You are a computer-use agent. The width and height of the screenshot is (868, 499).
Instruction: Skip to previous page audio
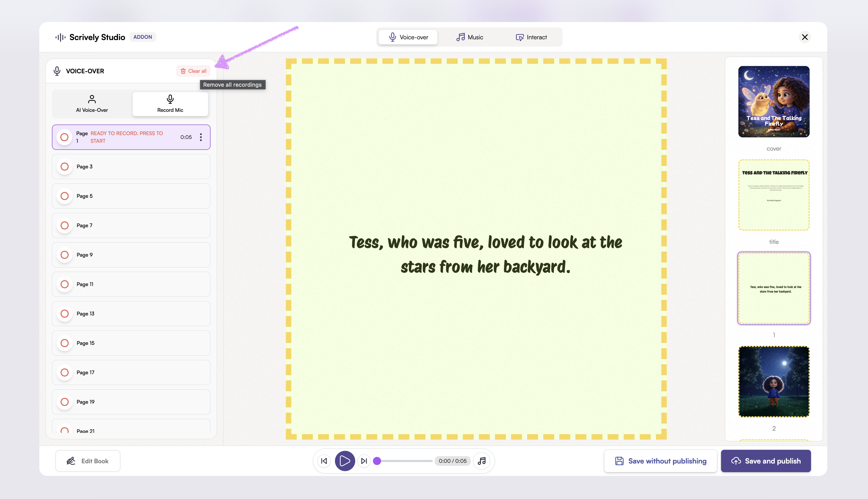(x=324, y=461)
